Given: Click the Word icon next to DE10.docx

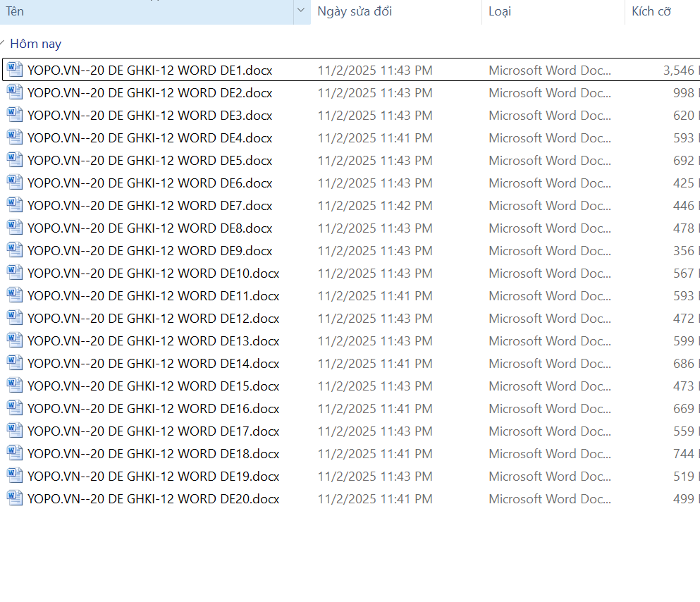Looking at the screenshot, I should click(15, 273).
